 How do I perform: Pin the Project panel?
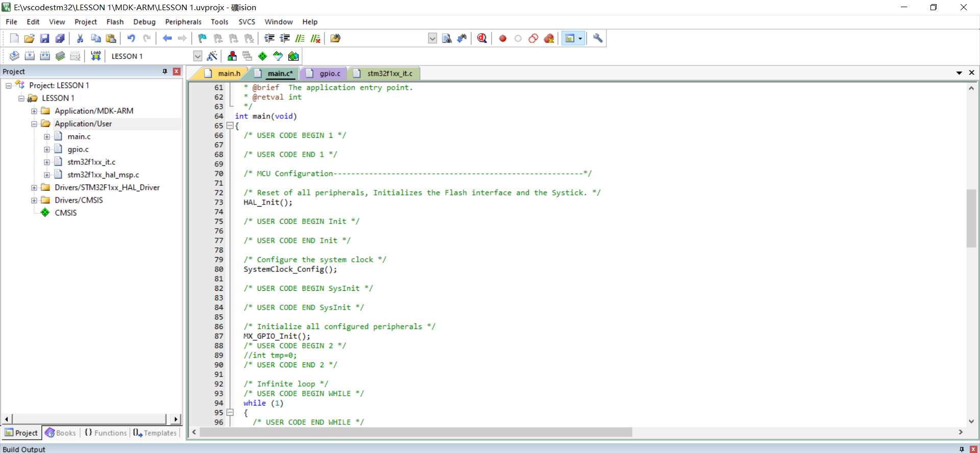(x=165, y=71)
